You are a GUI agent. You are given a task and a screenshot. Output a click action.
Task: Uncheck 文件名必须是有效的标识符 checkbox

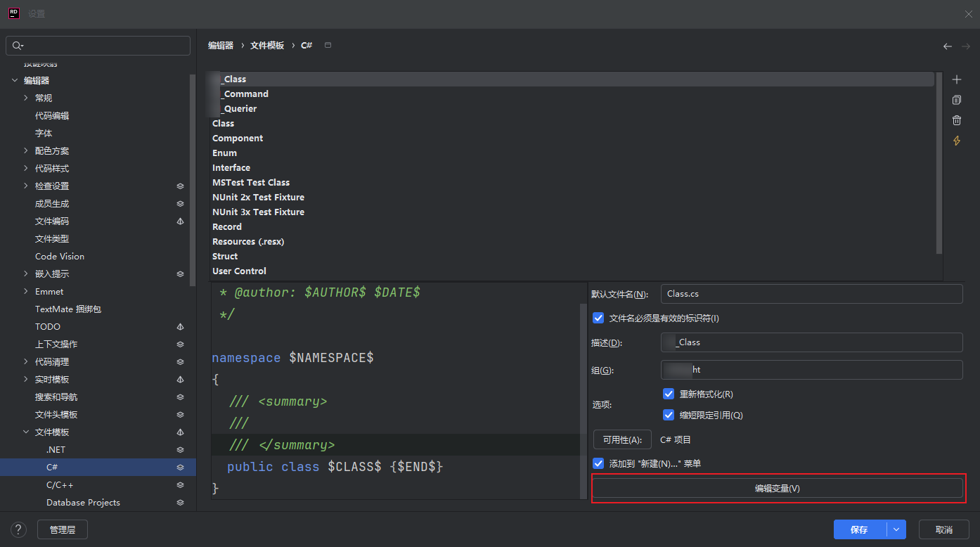(598, 318)
